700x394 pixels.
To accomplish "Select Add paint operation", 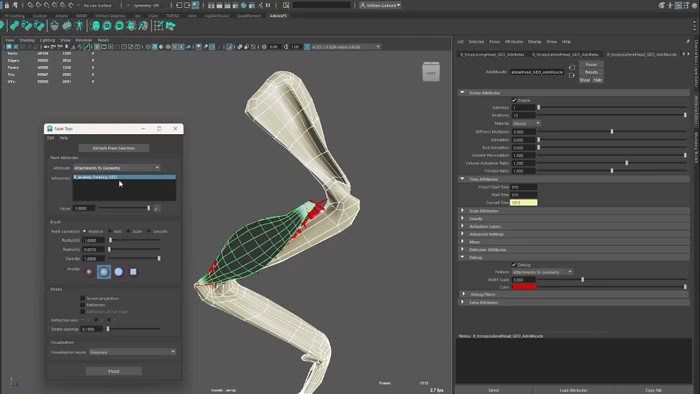I will click(x=110, y=231).
